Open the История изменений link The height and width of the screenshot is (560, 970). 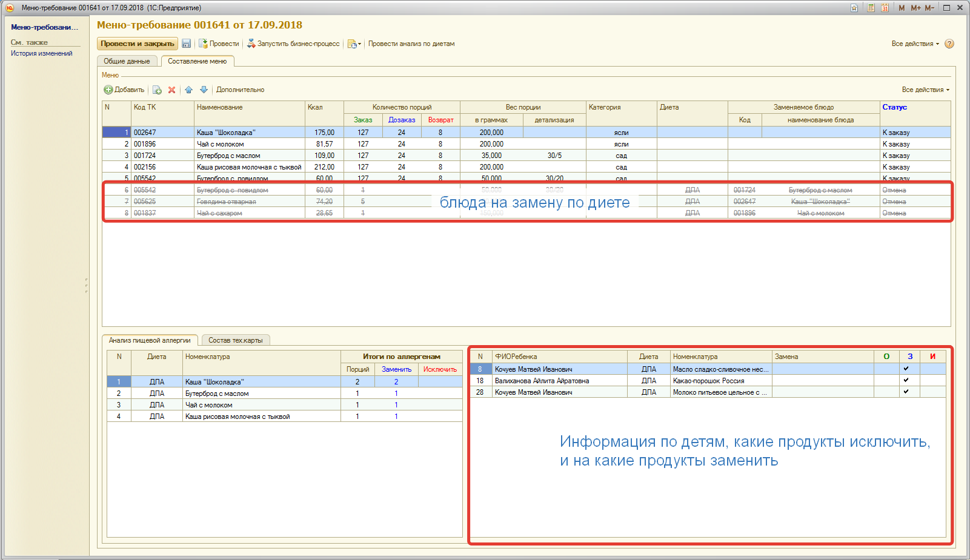click(x=41, y=53)
